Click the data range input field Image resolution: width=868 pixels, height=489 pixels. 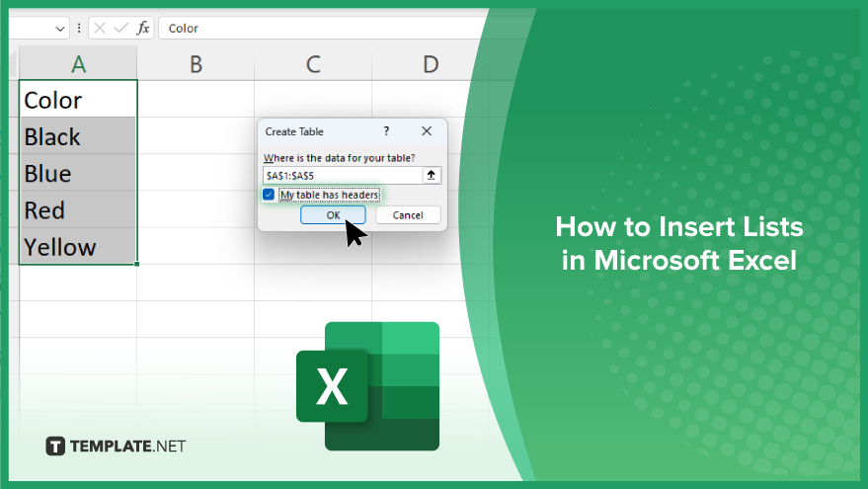343,176
